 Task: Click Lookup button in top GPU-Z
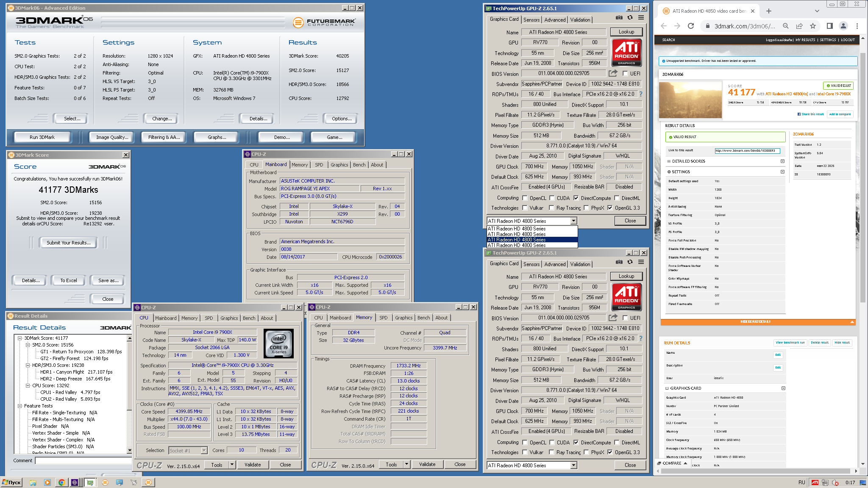[x=626, y=32]
